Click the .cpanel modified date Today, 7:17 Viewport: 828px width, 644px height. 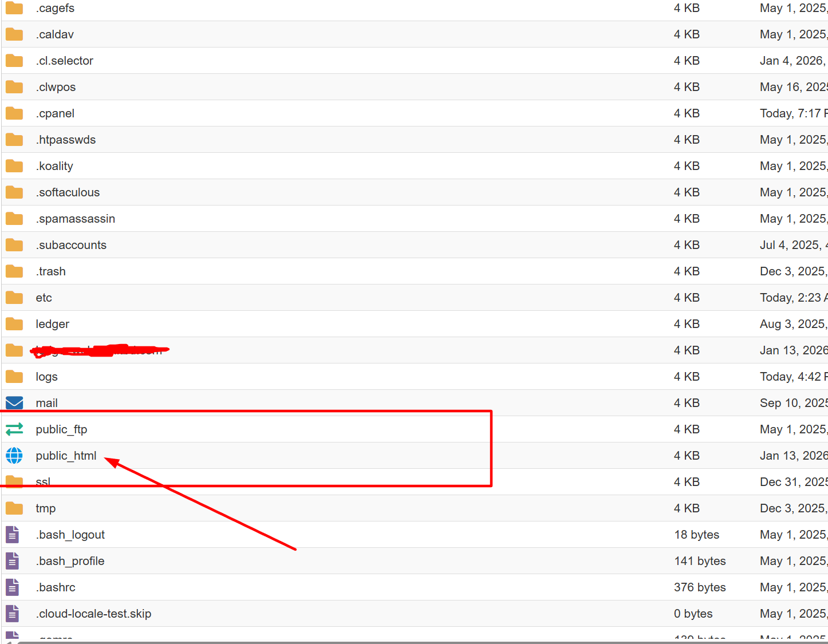[x=794, y=113]
